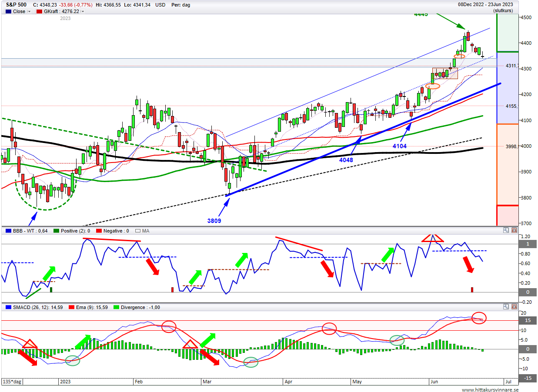The image size is (538, 392).
Task: Click the 4155 price level label
Action: click(511, 106)
